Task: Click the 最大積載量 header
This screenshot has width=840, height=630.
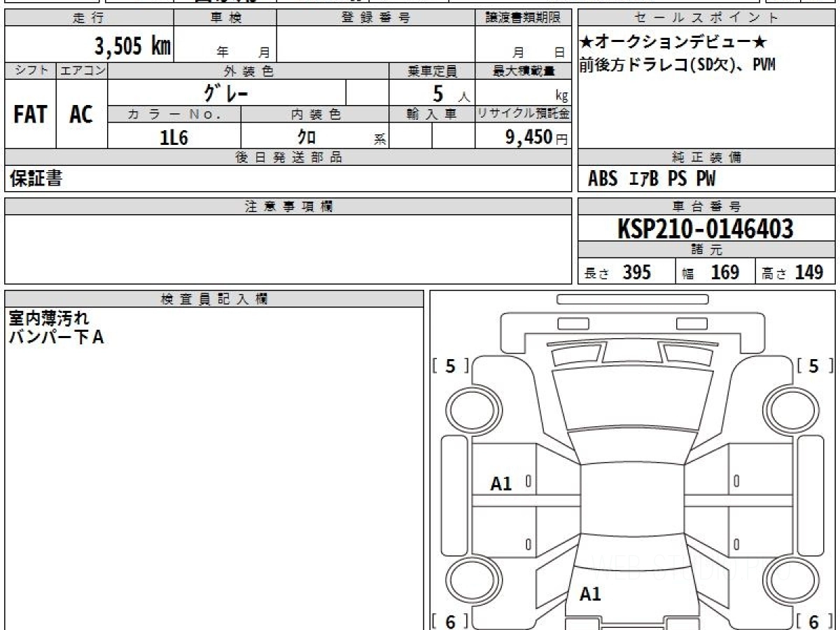Action: pyautogui.click(x=523, y=71)
